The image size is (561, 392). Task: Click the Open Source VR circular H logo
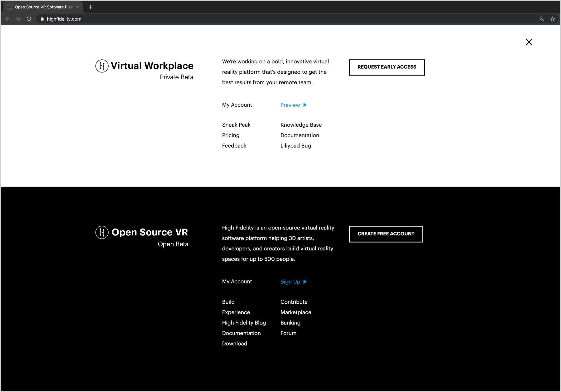[102, 232]
